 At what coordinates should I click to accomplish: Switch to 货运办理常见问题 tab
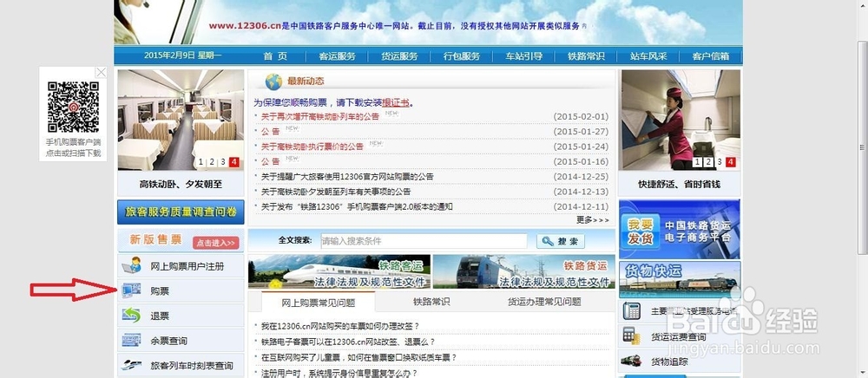point(544,302)
